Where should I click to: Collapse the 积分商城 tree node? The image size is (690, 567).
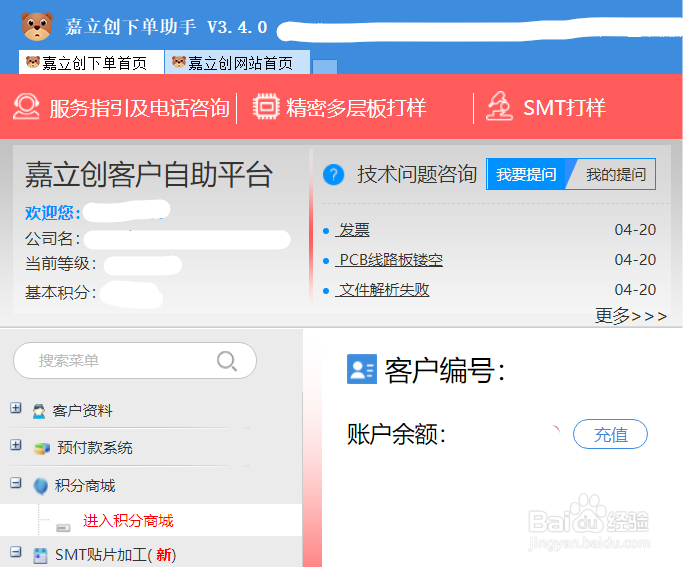[16, 483]
